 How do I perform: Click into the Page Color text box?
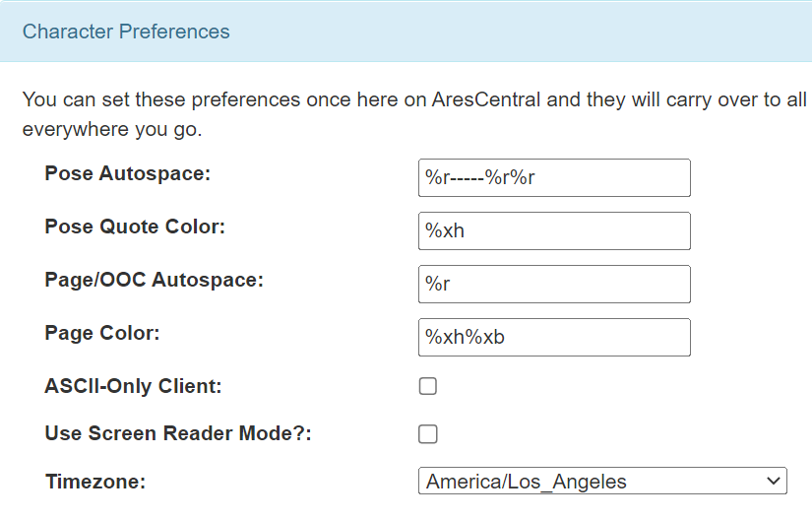(553, 337)
